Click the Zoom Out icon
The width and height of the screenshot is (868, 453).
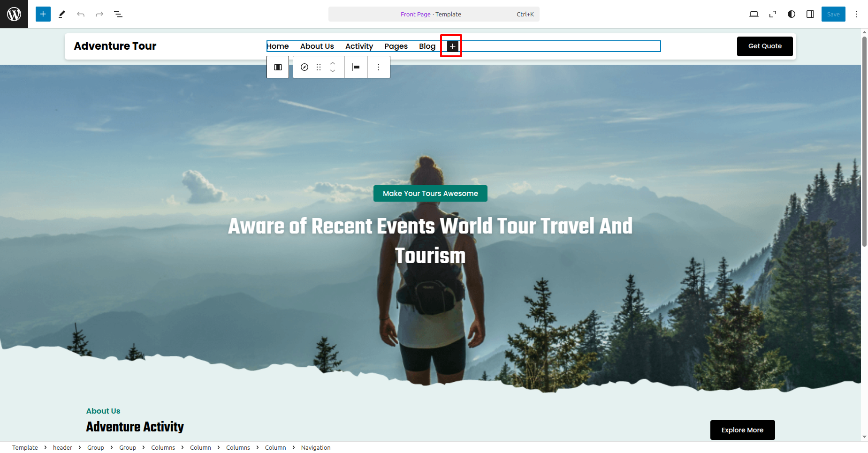pos(773,14)
